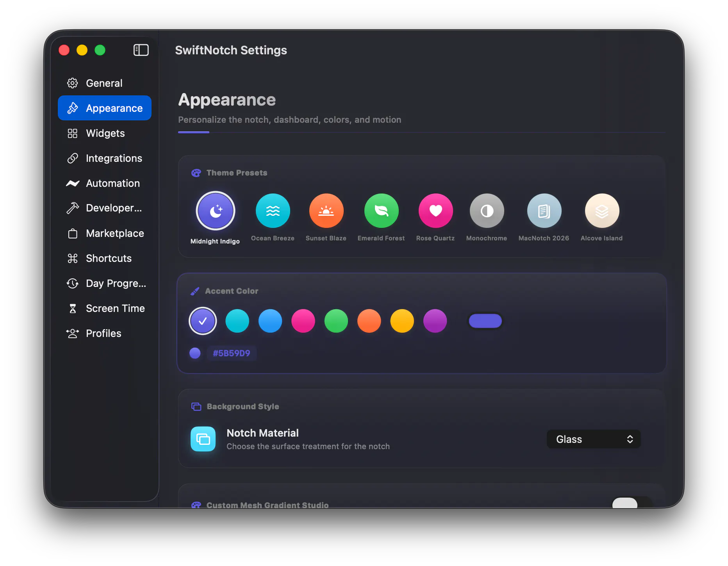Click the Profiles person icon

click(x=73, y=333)
